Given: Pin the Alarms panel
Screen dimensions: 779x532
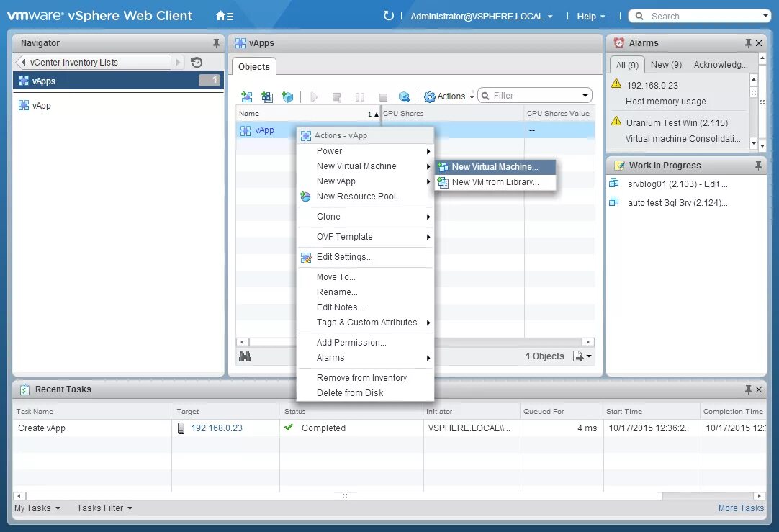Looking at the screenshot, I should pyautogui.click(x=748, y=43).
